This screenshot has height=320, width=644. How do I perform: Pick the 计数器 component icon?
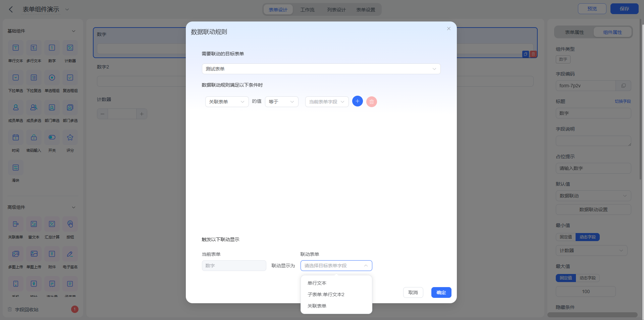[70, 48]
